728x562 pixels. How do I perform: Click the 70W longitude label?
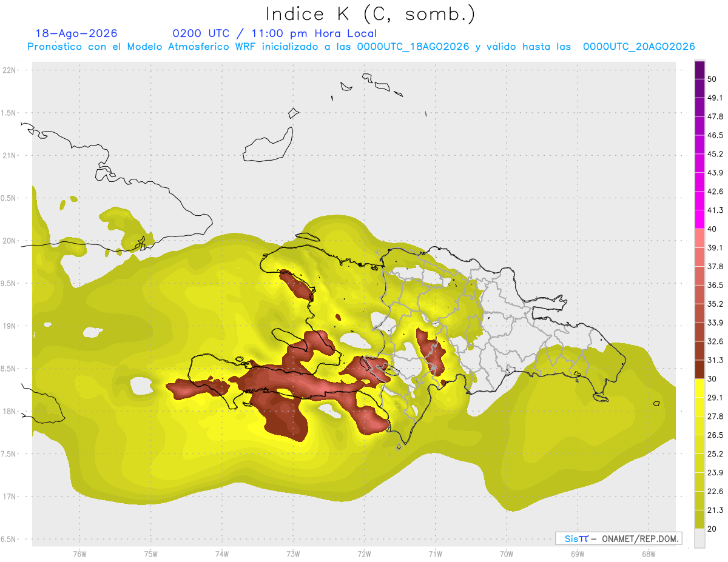coord(506,554)
